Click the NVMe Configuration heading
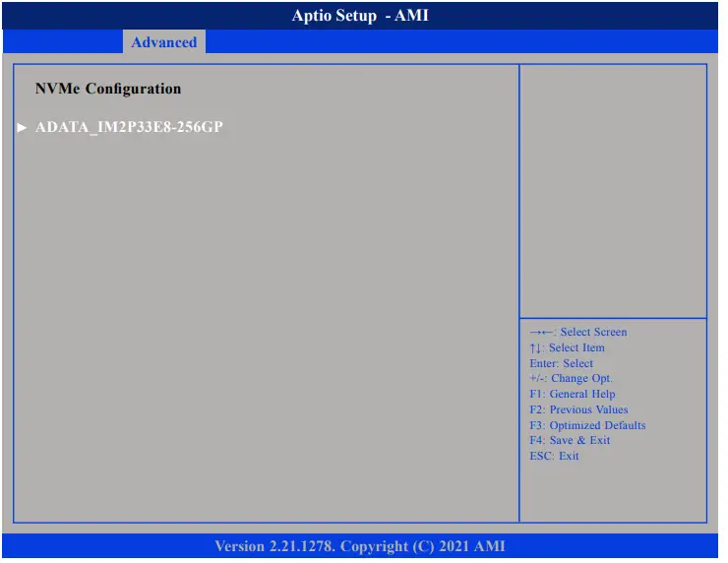The height and width of the screenshot is (563, 728). coord(108,89)
